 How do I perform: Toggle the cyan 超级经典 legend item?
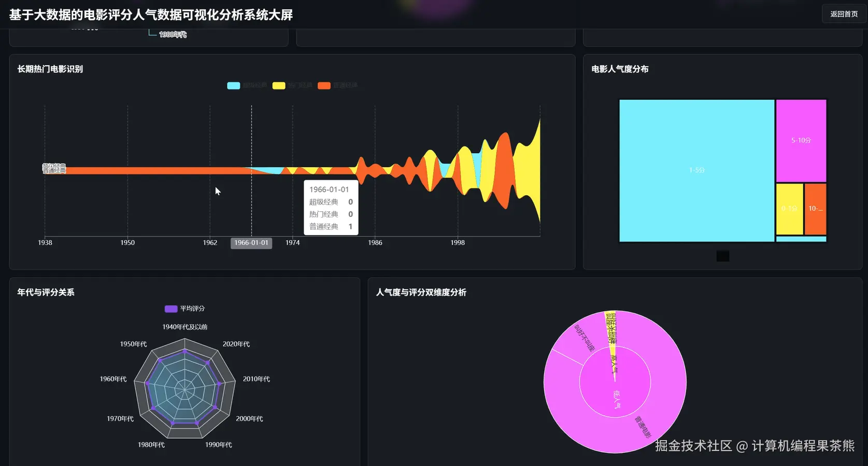pos(233,85)
